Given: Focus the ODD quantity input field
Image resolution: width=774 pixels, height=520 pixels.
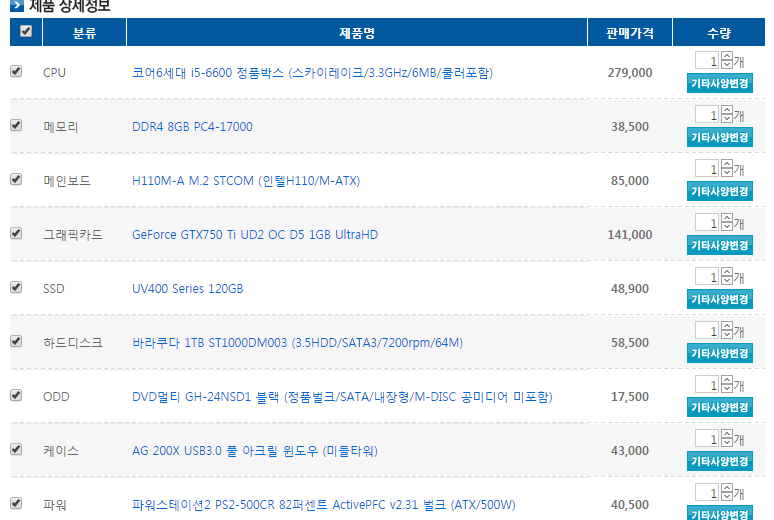Looking at the screenshot, I should [x=707, y=384].
